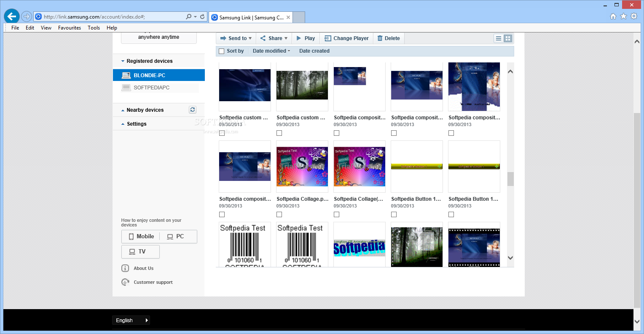644x334 pixels.
Task: Open the Share dropdown
Action: 274,38
